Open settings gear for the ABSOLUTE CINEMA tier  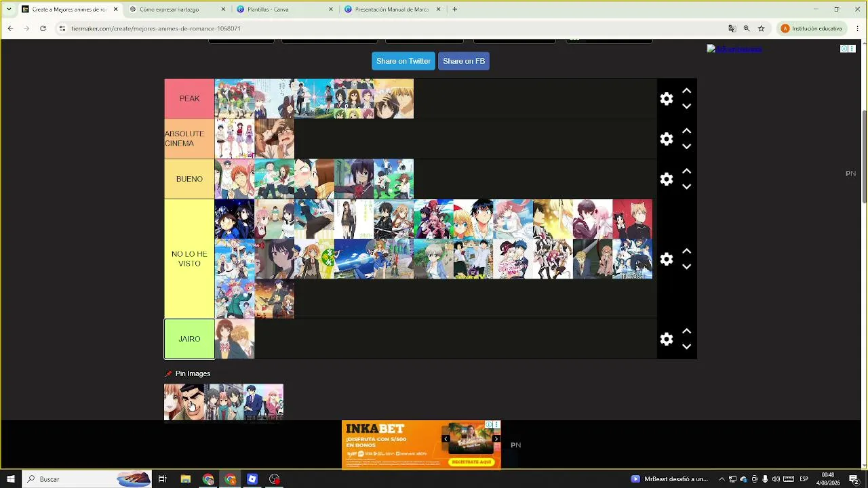click(x=667, y=139)
